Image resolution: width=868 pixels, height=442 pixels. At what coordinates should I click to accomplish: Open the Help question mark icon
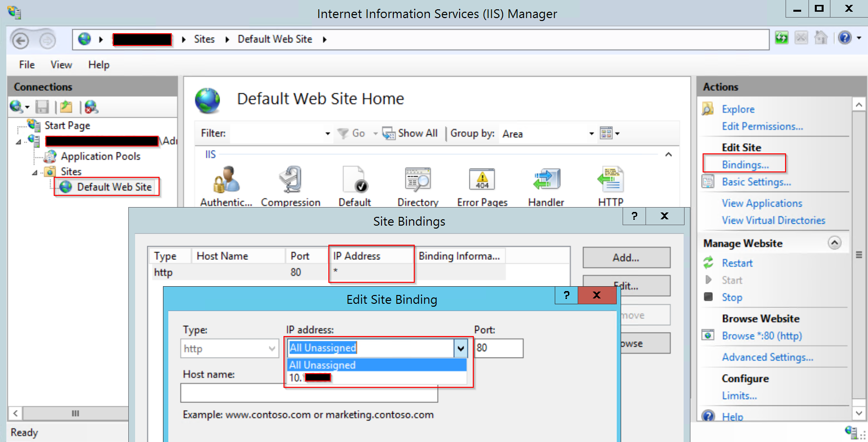point(845,38)
